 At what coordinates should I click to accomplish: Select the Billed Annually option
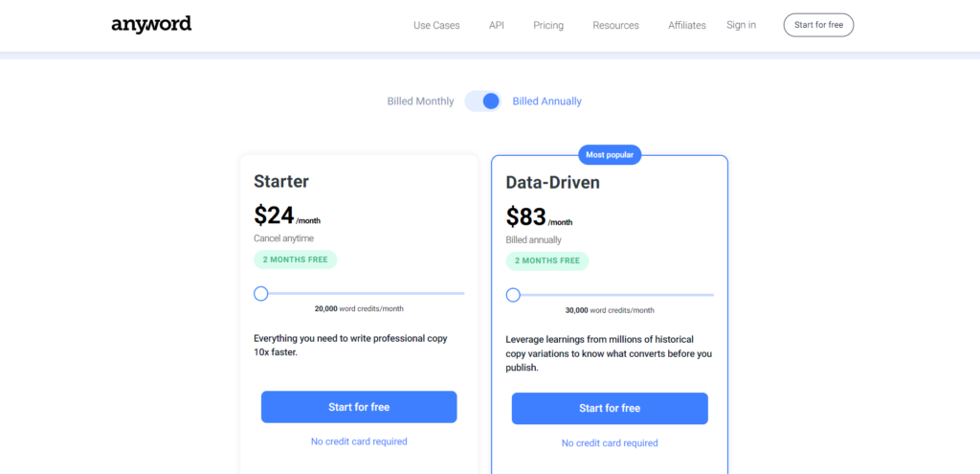[546, 102]
